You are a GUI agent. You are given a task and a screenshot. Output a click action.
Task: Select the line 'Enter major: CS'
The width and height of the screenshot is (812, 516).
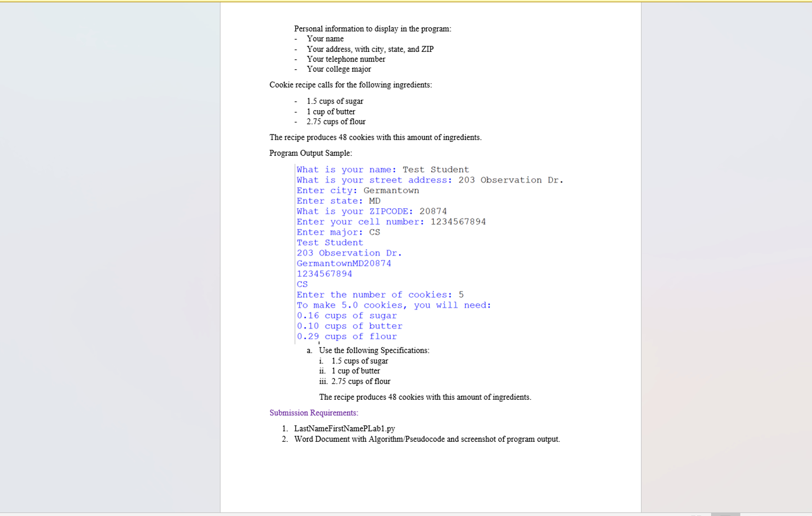tap(338, 232)
